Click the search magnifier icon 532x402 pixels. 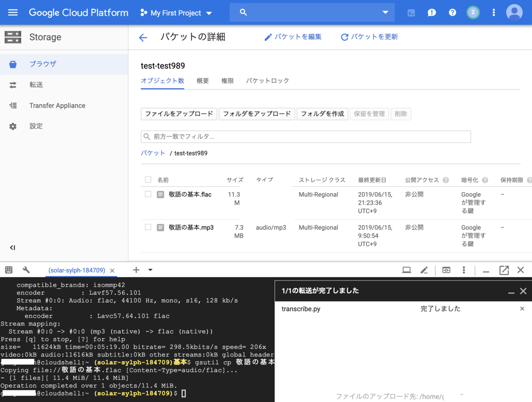tap(243, 12)
